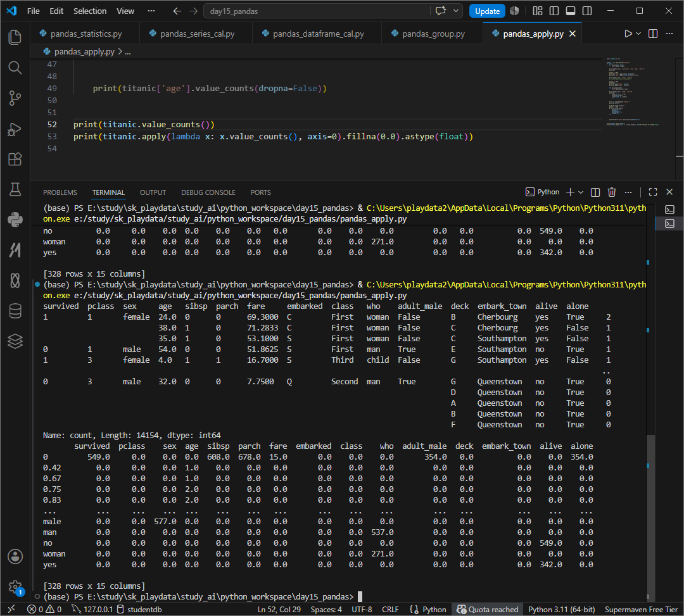Screen dimensions: 684x616
Task: Click Quota reached Copilot status
Action: coord(487,609)
